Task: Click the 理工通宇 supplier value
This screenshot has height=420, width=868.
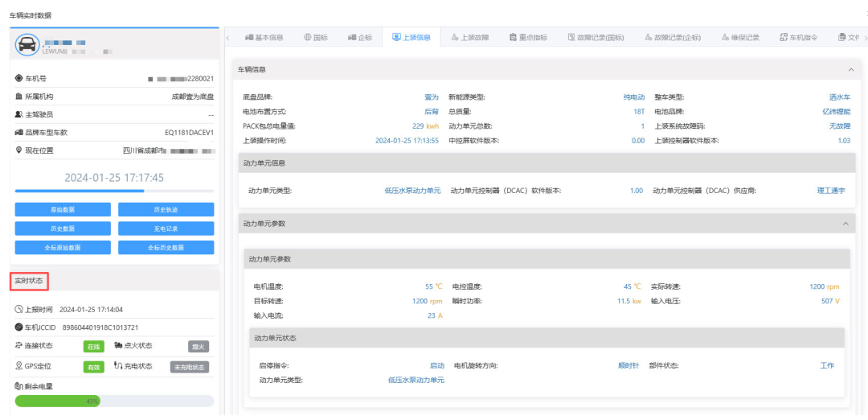Action: 832,191
